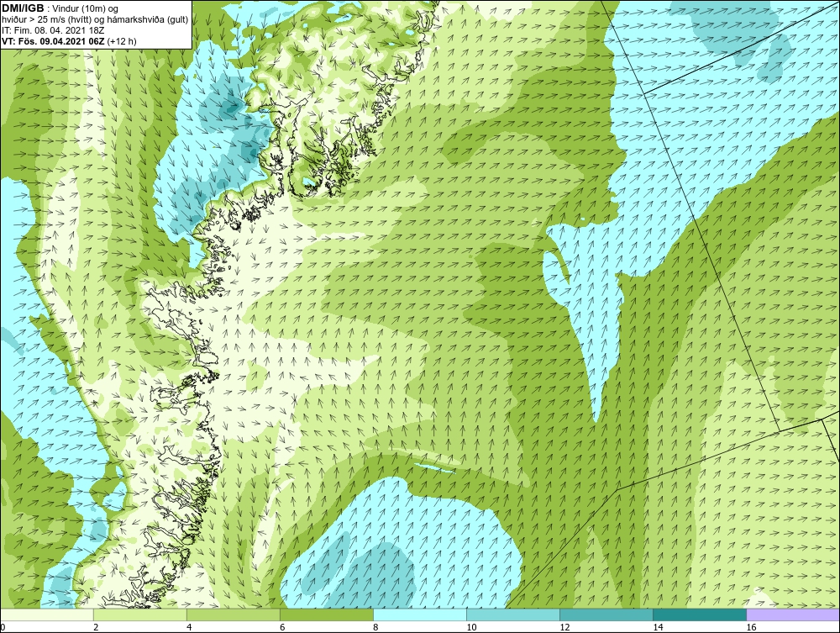840x633 pixels.
Task: Click the legend label '6'
Action: (x=282, y=627)
